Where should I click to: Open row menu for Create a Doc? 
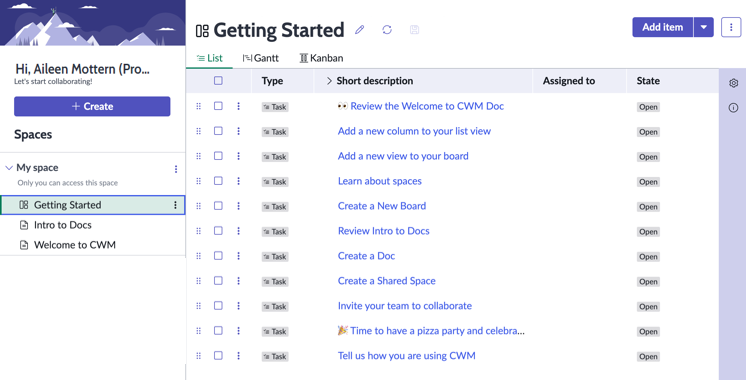tap(238, 256)
